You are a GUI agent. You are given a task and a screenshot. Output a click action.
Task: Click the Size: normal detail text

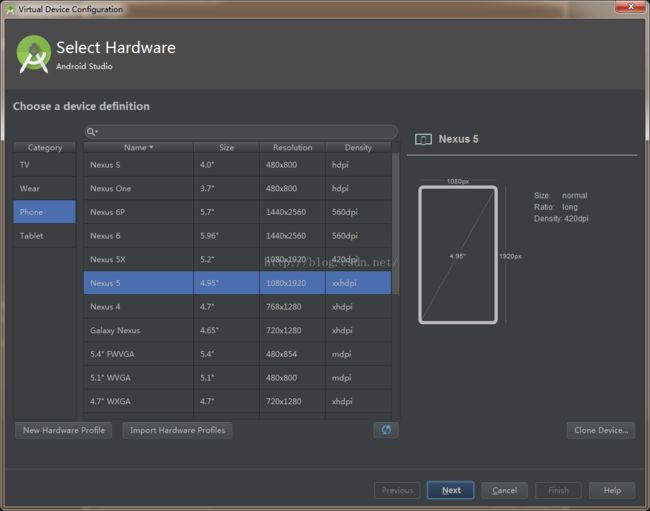pos(560,195)
